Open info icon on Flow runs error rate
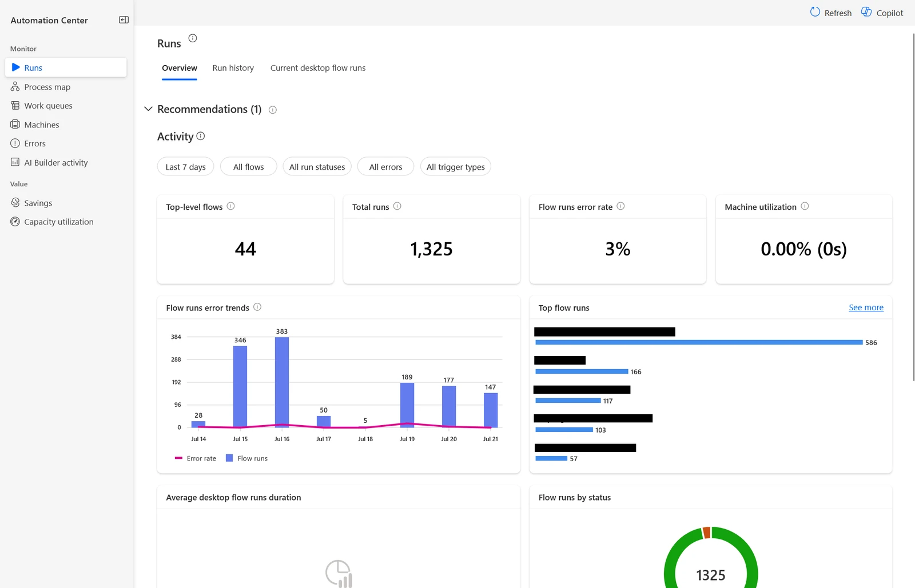915x588 pixels. click(x=620, y=206)
